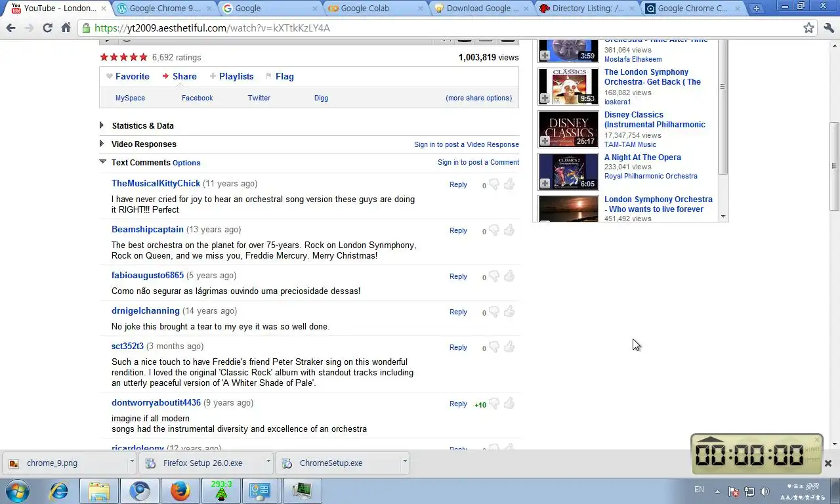Thumbs down TheMusicalKittyChick's comment
Viewport: 840px width, 504px height.
(x=494, y=184)
